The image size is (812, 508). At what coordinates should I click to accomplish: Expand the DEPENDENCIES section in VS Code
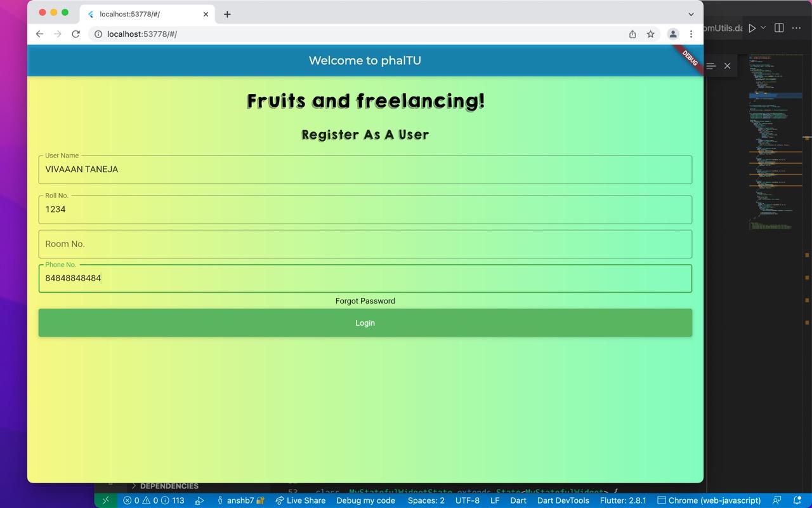coord(165,486)
